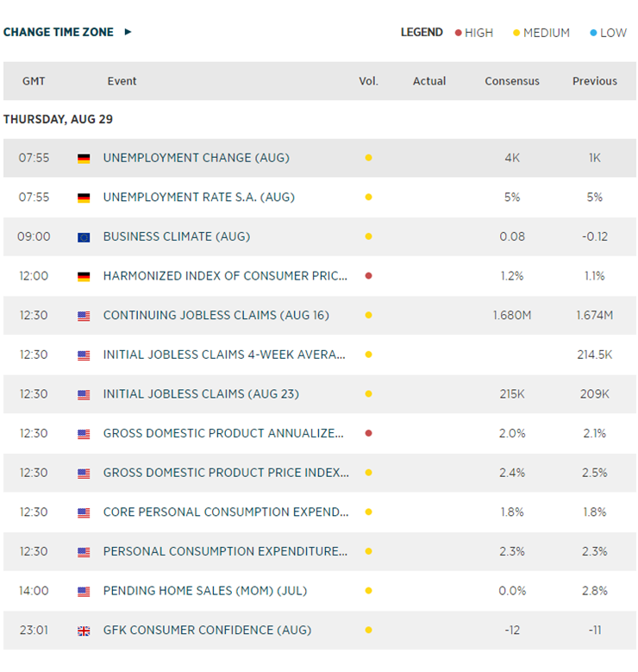Click the US flag beside Continuing Jobless Claims
This screenshot has height=672, width=638.
(84, 316)
